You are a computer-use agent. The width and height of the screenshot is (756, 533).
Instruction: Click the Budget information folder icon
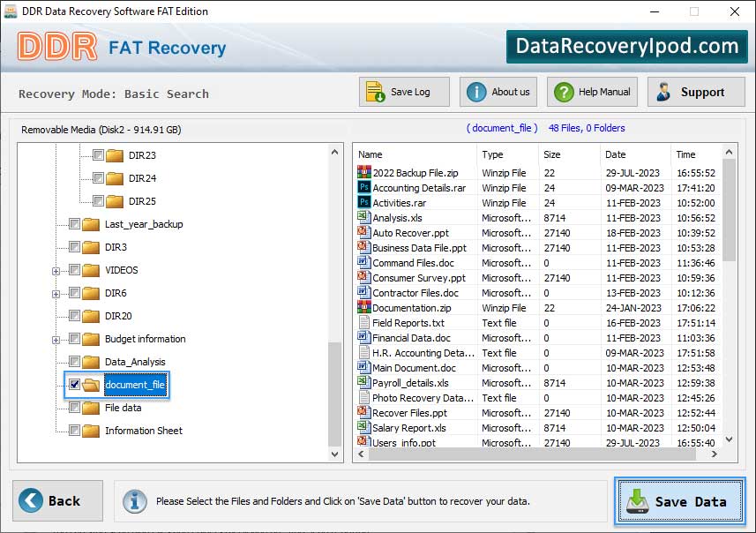91,339
